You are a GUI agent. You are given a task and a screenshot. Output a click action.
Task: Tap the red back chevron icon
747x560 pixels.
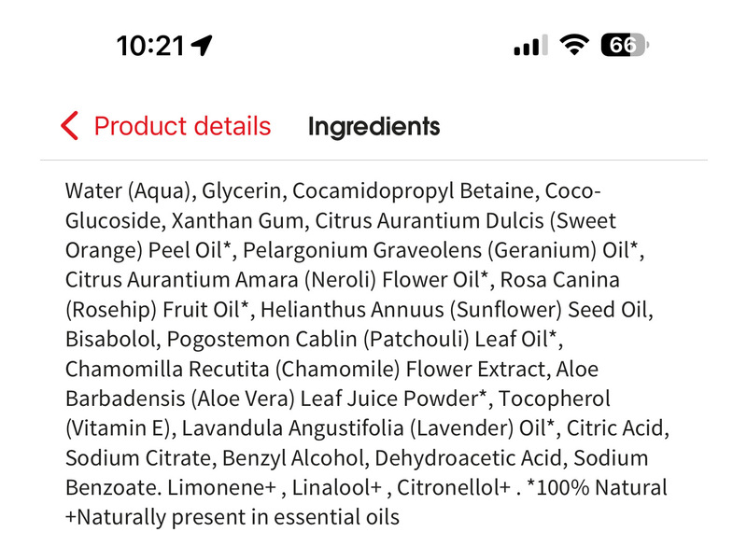[69, 126]
